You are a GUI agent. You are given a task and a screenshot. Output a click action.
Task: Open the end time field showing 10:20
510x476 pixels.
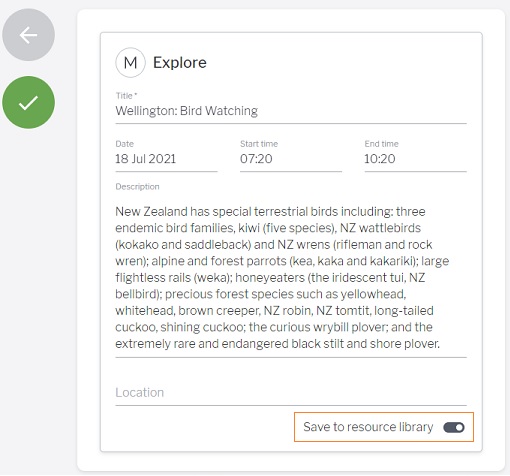(x=415, y=159)
